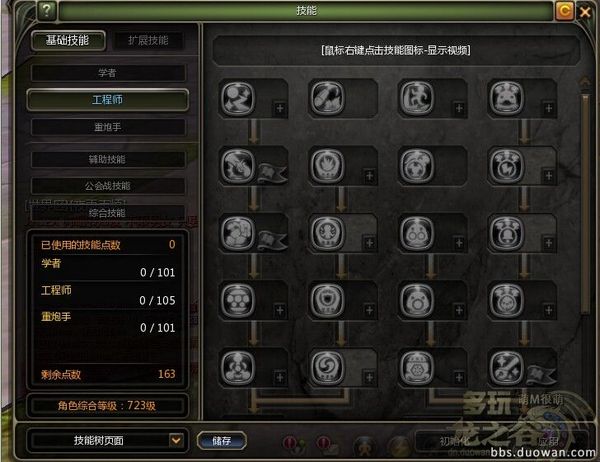
Task: Select the flame badge skill icon in second row
Action: (327, 165)
